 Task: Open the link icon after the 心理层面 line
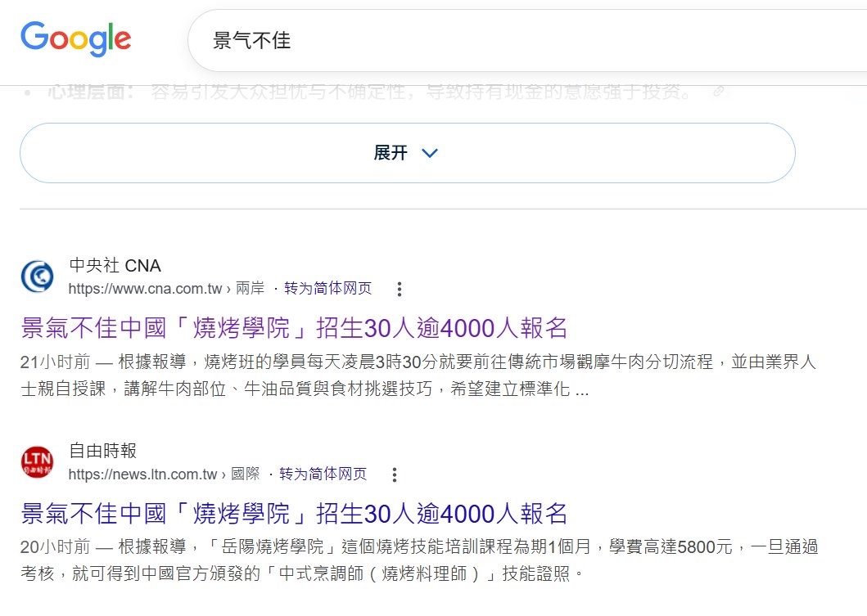(x=718, y=91)
